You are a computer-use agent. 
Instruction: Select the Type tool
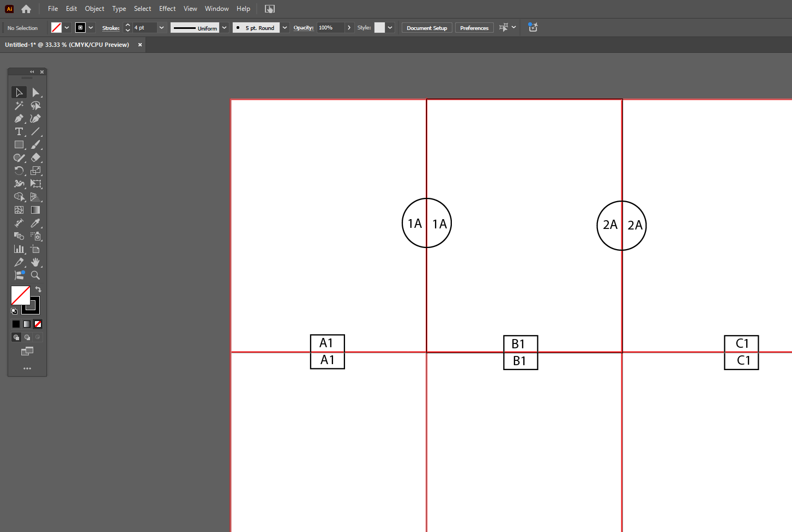(x=19, y=131)
